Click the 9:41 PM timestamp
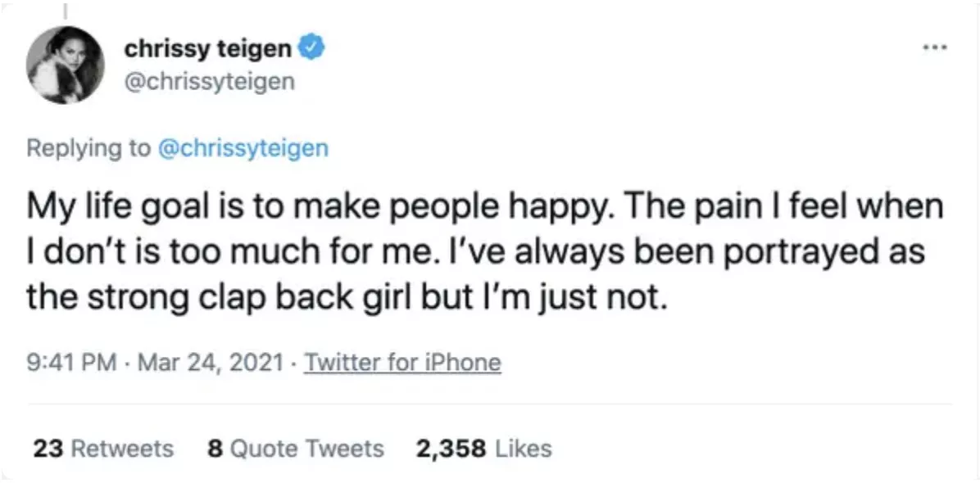 (71, 362)
